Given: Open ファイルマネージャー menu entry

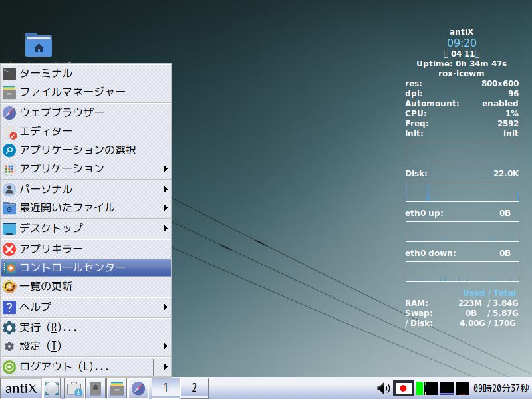Looking at the screenshot, I should (86, 92).
